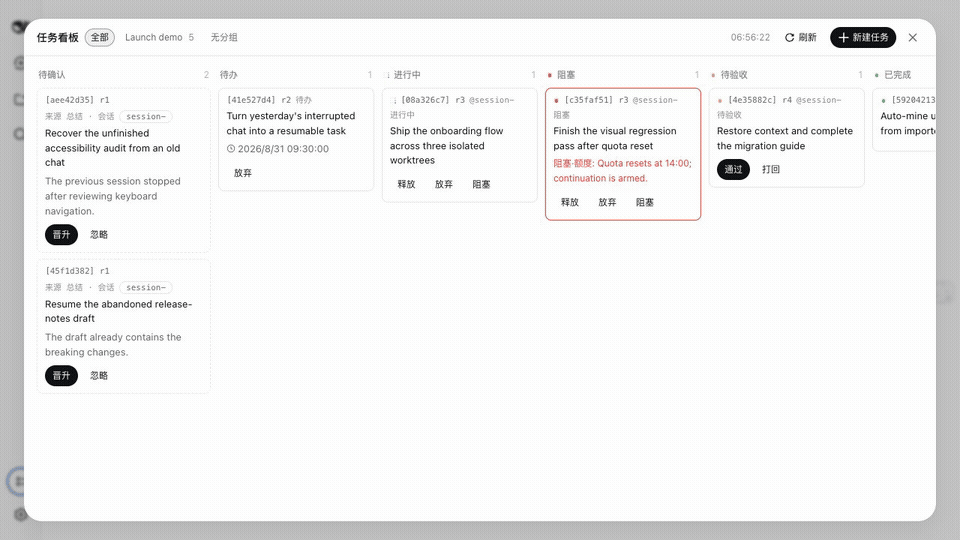Click the task ID [41e527d4]
The width and height of the screenshot is (960, 540).
click(251, 100)
